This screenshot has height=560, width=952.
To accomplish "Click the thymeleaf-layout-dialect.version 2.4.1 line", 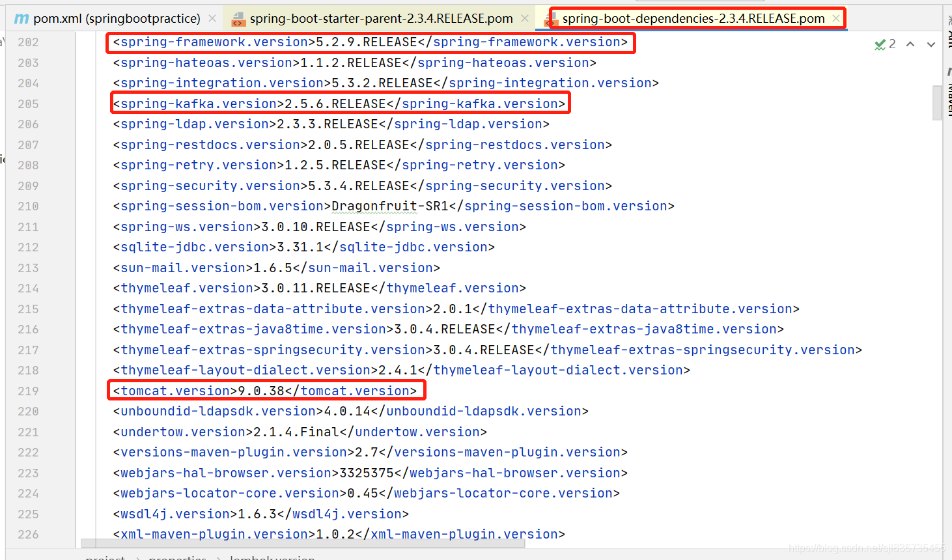I will point(402,371).
